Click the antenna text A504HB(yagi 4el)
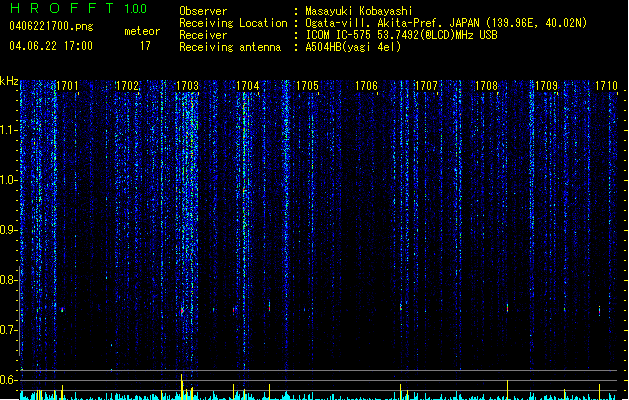This screenshot has width=629, height=400. tap(353, 47)
